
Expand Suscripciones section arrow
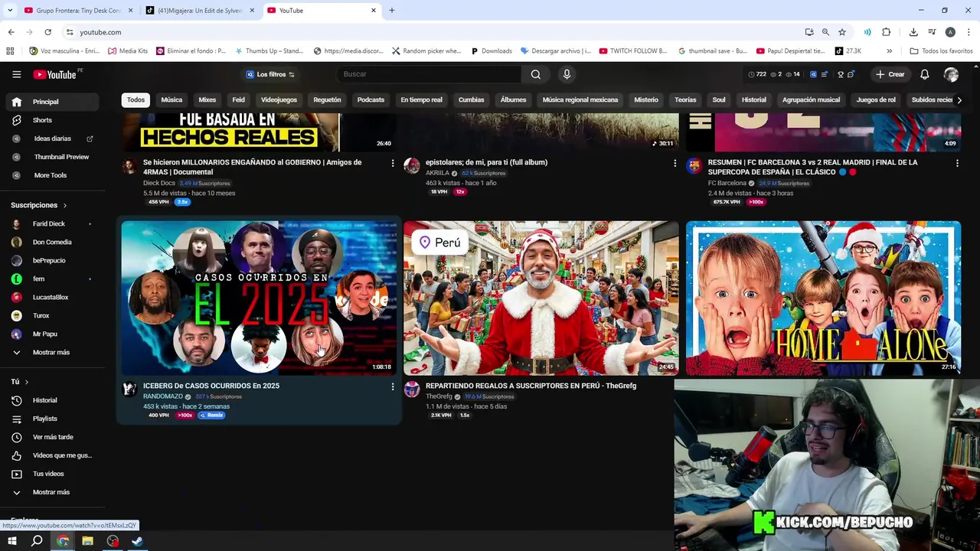tap(65, 205)
